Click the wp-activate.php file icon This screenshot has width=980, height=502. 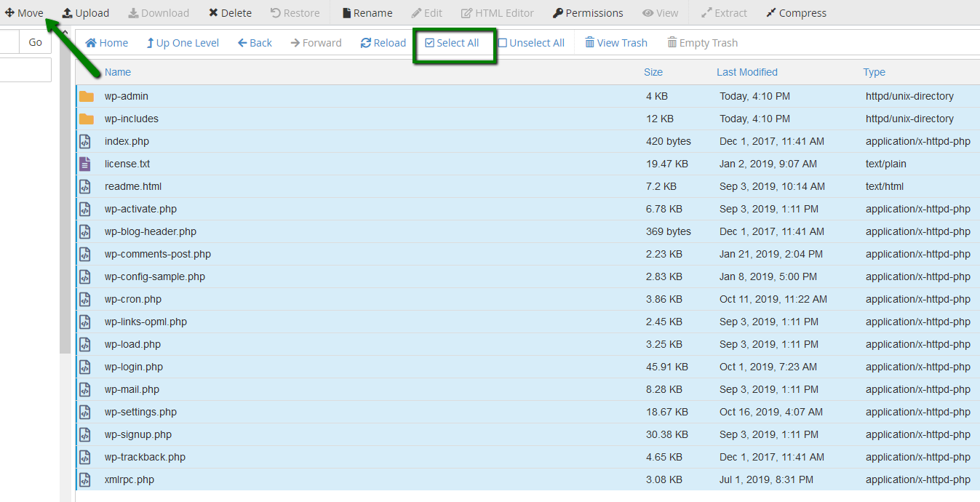[85, 209]
